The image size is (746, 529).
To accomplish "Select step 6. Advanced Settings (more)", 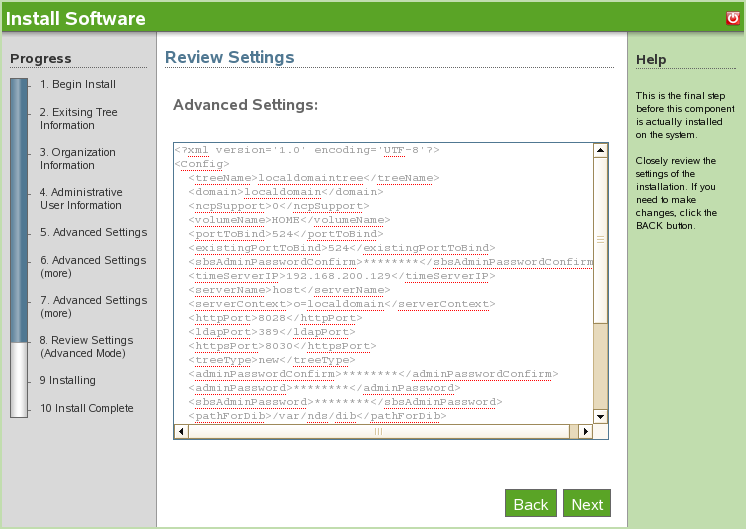I will pyautogui.click(x=93, y=266).
